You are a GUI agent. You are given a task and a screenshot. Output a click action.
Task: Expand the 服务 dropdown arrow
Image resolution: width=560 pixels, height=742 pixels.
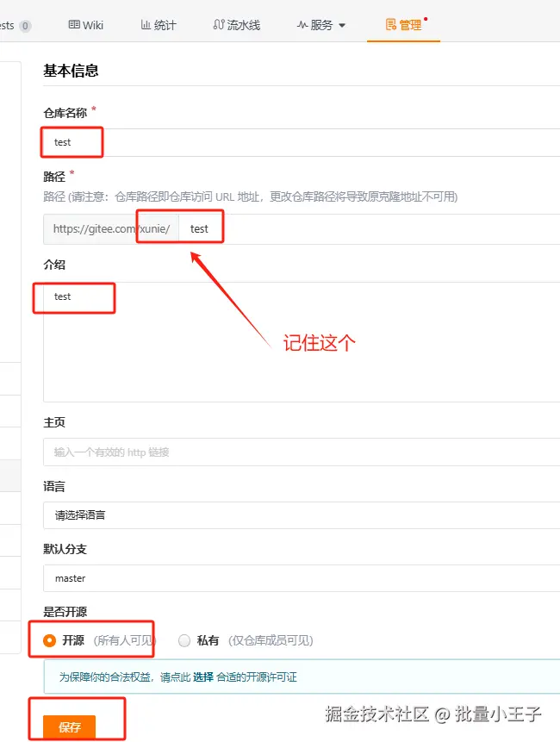pyautogui.click(x=342, y=26)
